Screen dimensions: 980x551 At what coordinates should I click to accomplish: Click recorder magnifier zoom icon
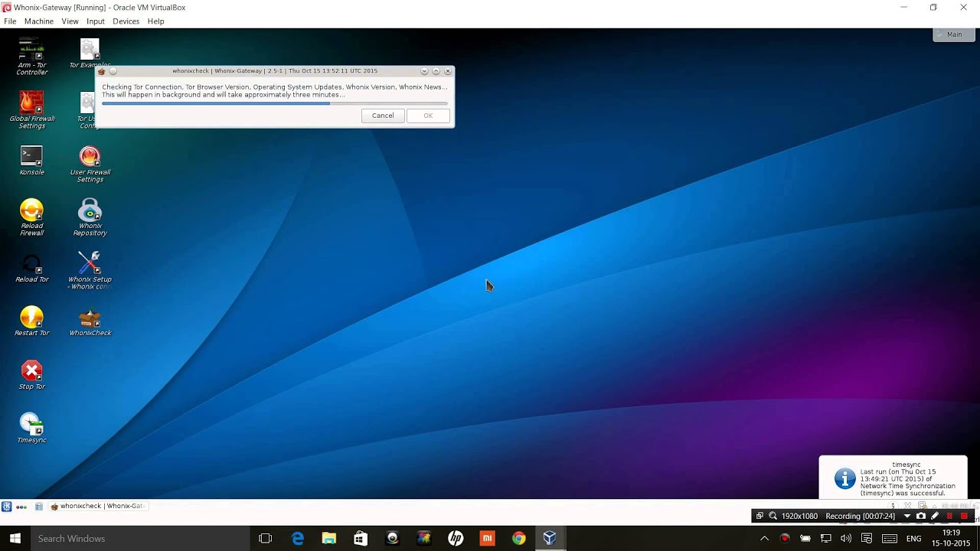pos(773,516)
